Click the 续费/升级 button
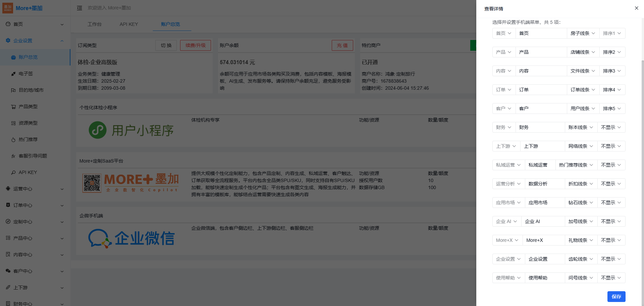The width and height of the screenshot is (644, 306). point(195,45)
